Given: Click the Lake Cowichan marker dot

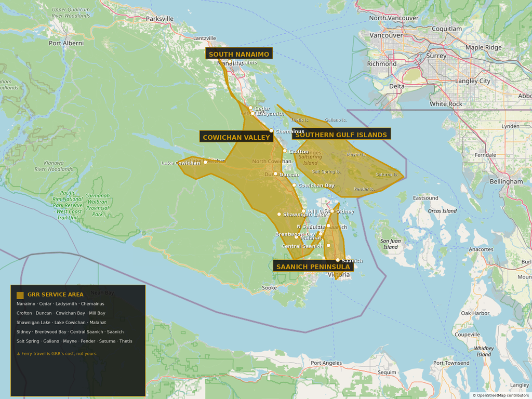Looking at the screenshot, I should (205, 162).
